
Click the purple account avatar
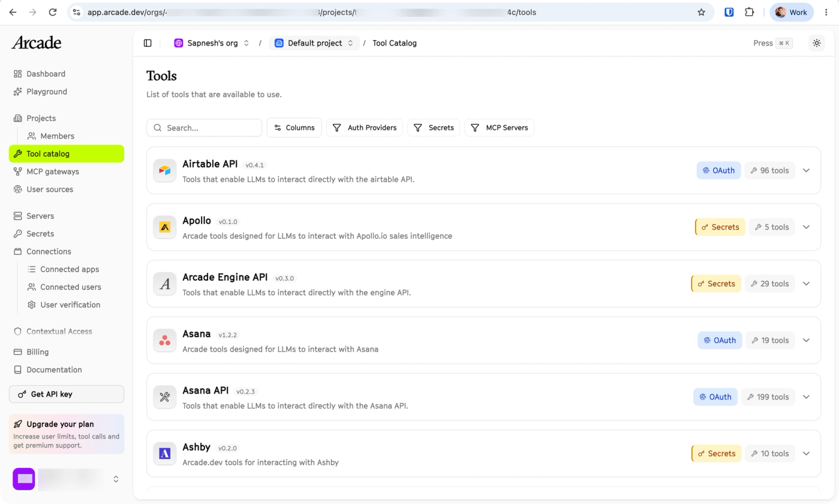(24, 479)
